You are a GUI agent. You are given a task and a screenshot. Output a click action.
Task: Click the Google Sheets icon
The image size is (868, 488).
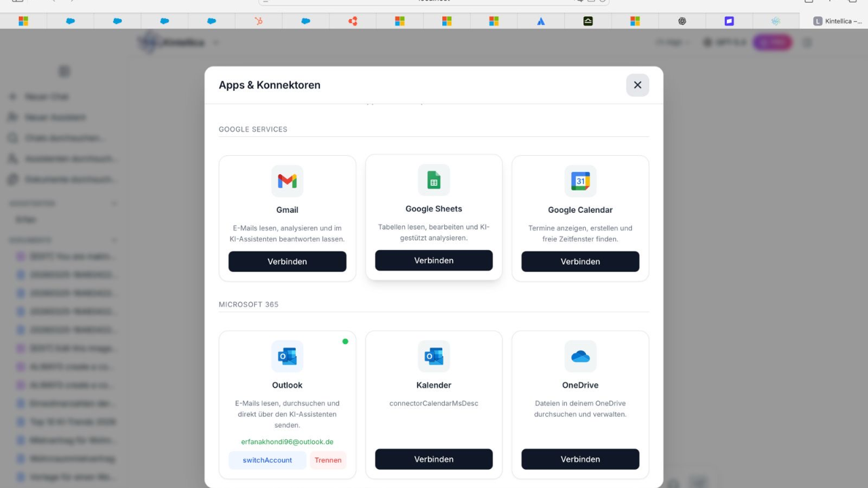434,180
